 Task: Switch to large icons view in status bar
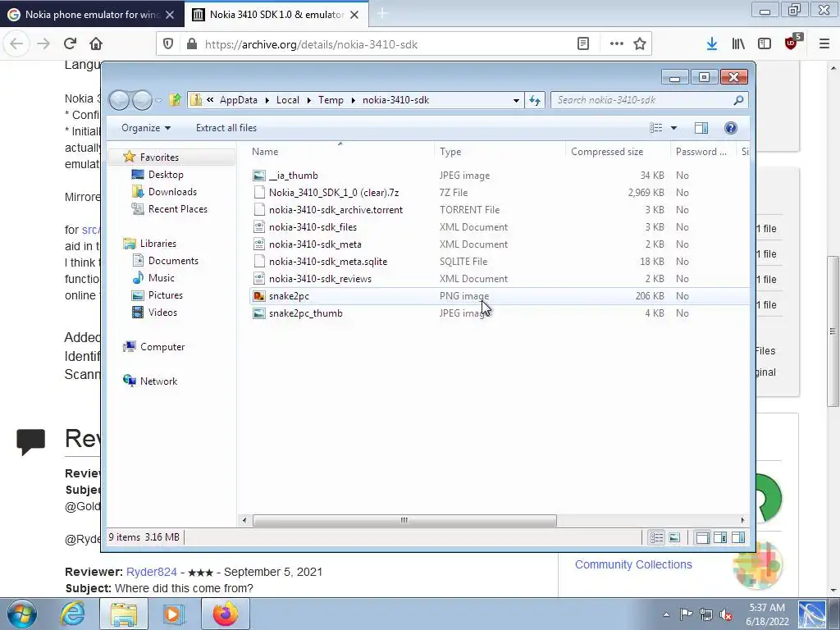click(x=674, y=537)
